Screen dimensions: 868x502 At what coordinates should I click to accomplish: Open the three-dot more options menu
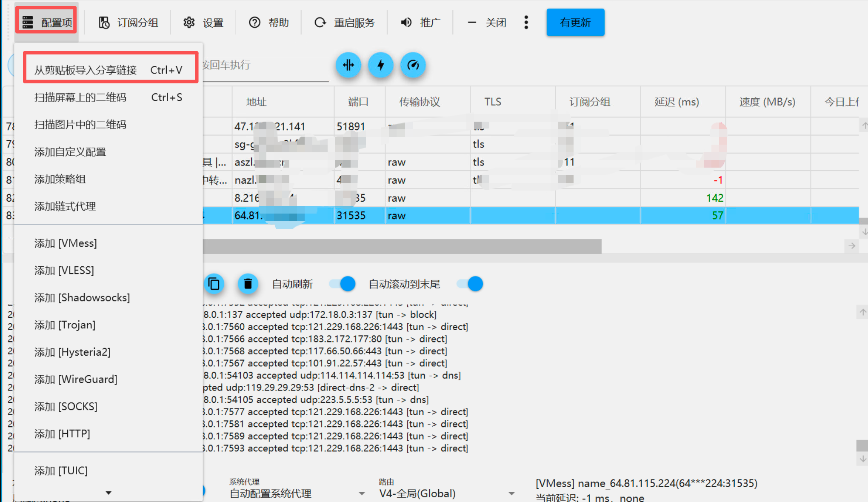point(526,23)
